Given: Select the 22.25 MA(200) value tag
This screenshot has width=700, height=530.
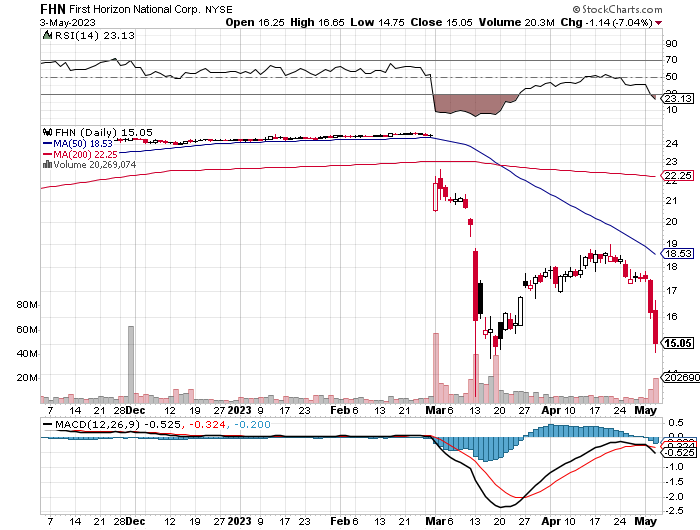Looking at the screenshot, I should coord(678,176).
